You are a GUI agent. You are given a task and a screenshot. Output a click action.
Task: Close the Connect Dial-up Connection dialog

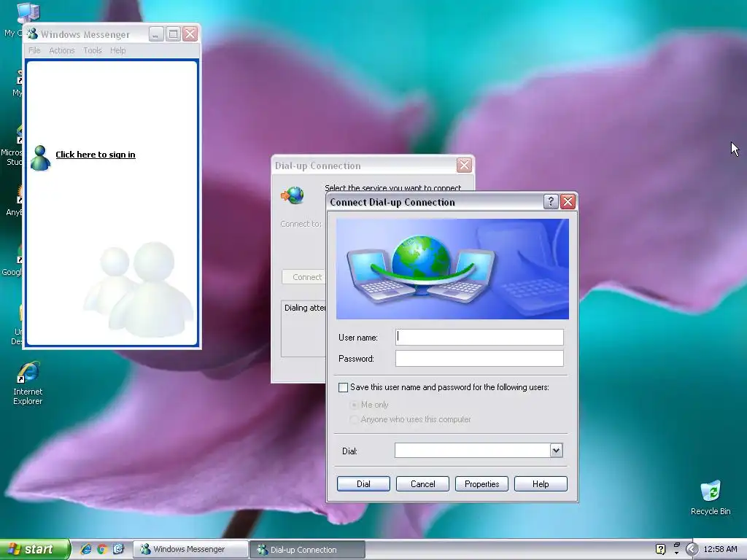click(x=568, y=202)
